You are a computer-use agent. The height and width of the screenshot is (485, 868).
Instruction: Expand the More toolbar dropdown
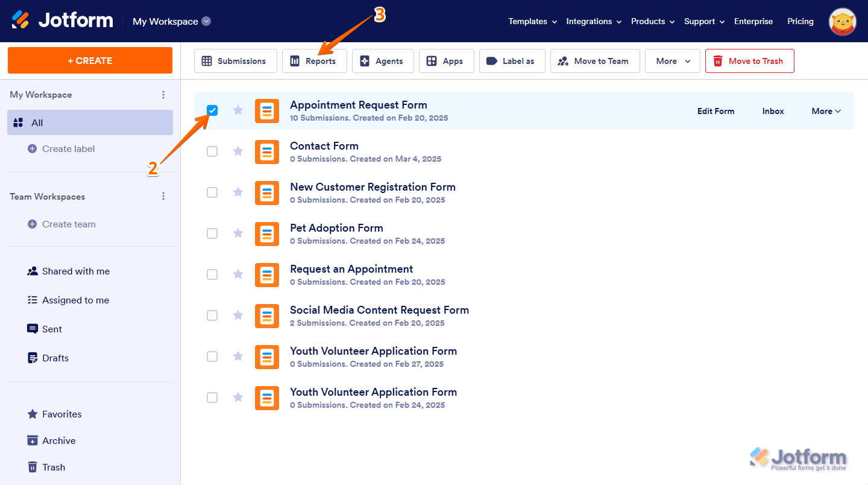(672, 61)
